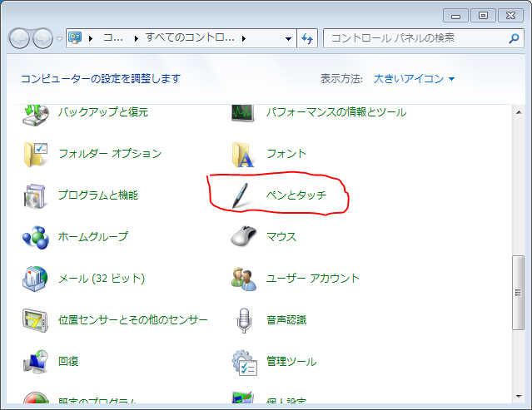Open the 表示方法 大きいアイコン dropdown
This screenshot has height=410, width=532.
coord(414,78)
